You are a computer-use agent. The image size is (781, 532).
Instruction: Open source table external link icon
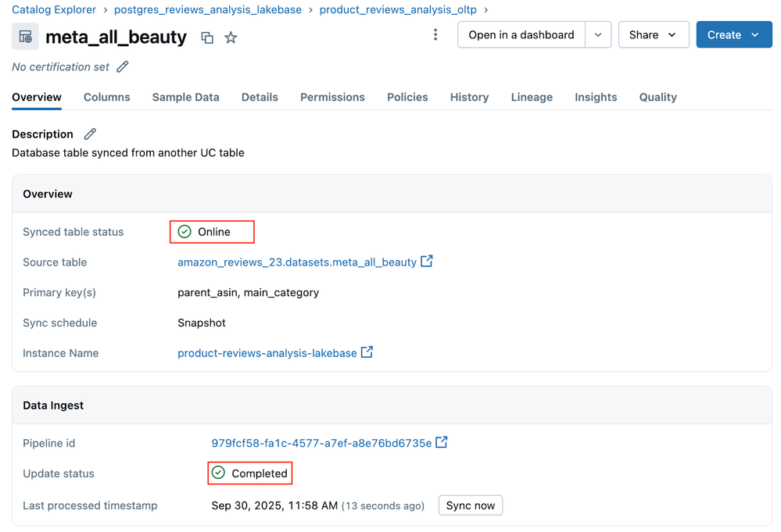427,262
